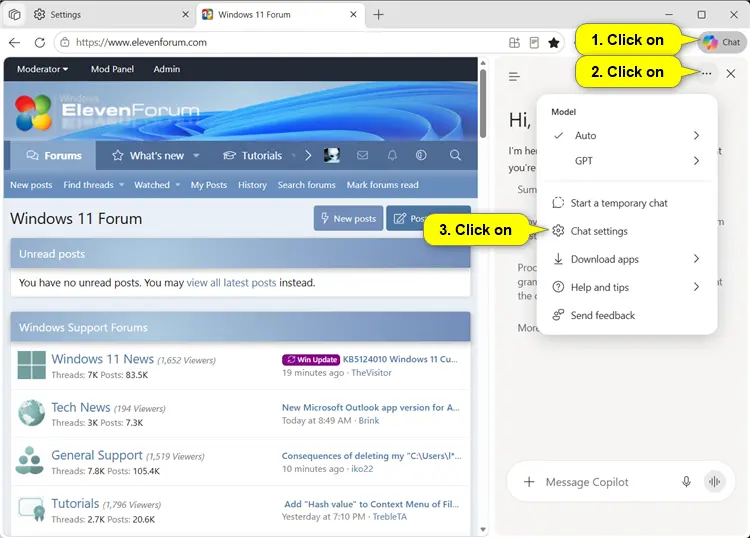This screenshot has width=750, height=538.
Task: Click the favorites star icon in address bar
Action: 554,43
